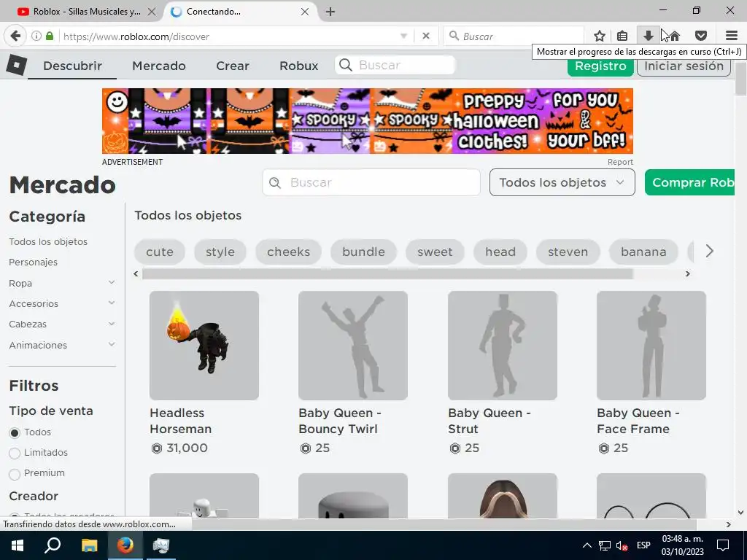Open the network tray icon
Screen dimensions: 747x560
point(605,545)
